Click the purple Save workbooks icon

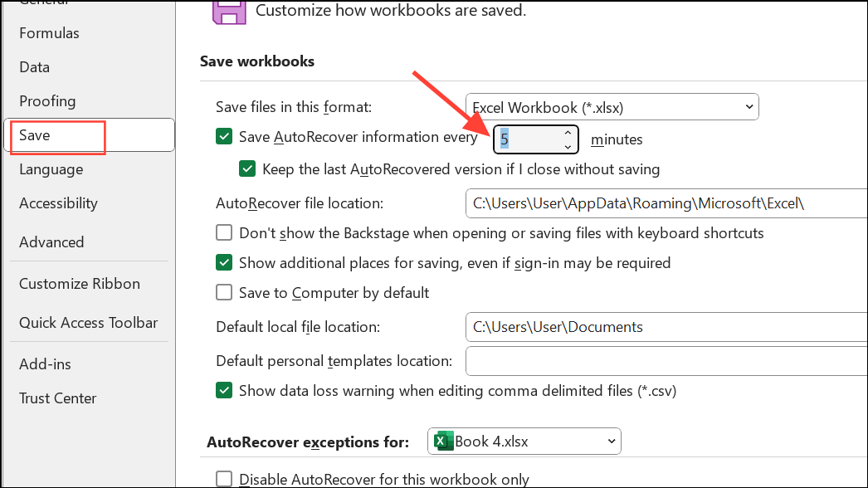pos(228,11)
